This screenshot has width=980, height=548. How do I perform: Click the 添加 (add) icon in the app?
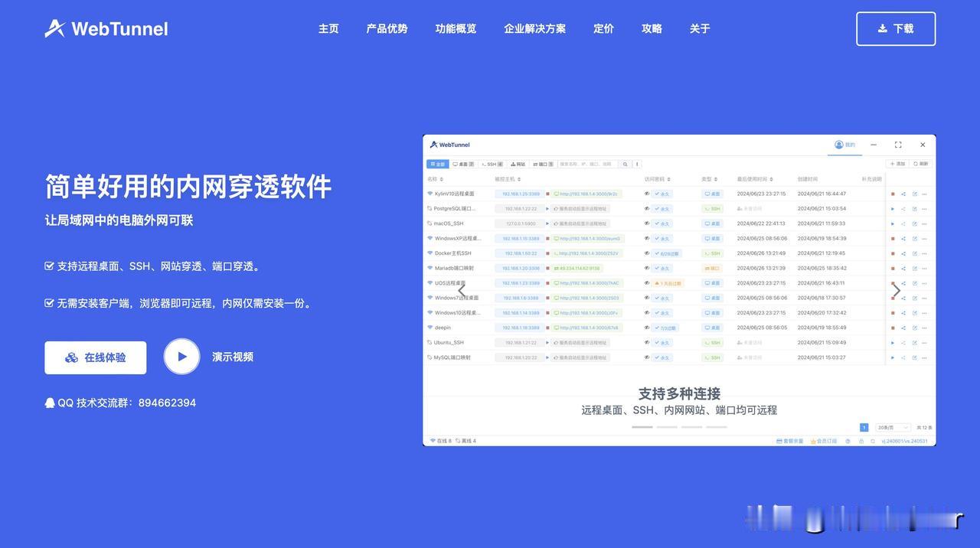pyautogui.click(x=893, y=164)
